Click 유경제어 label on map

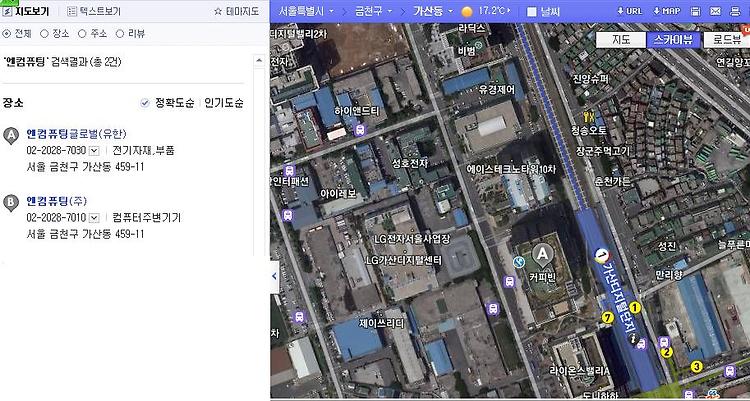point(497,89)
